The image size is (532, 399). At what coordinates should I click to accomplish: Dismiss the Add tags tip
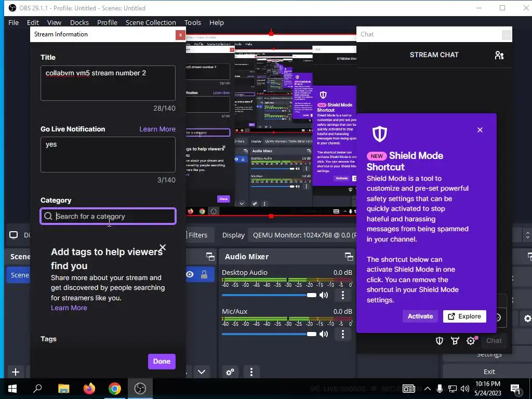tap(163, 247)
